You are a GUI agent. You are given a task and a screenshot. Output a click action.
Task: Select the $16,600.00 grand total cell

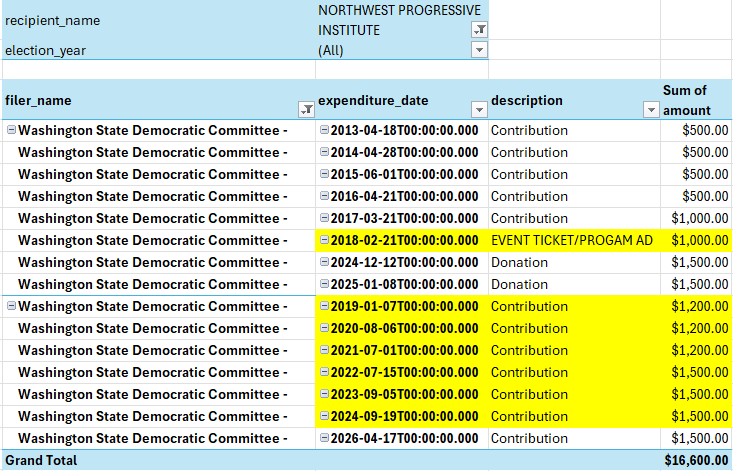point(696,460)
